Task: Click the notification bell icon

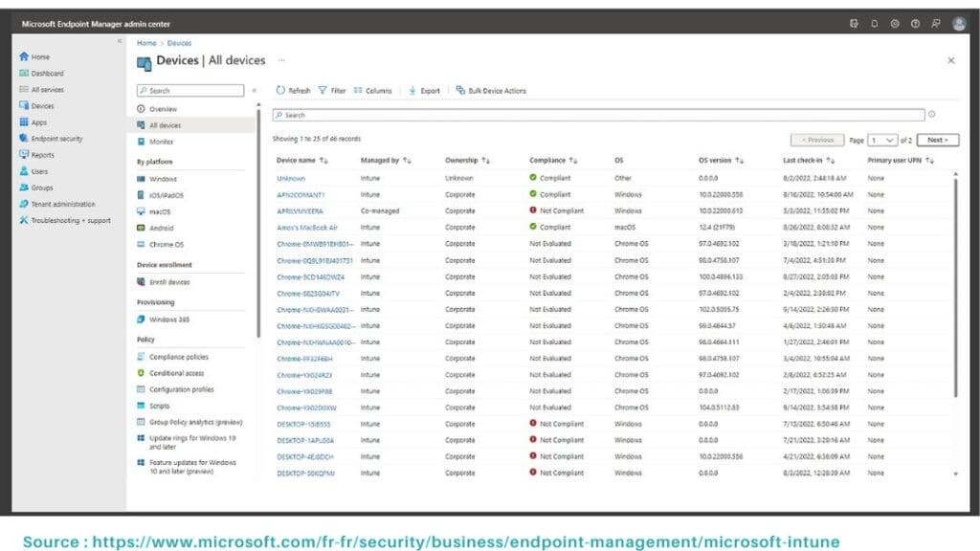Action: (875, 24)
